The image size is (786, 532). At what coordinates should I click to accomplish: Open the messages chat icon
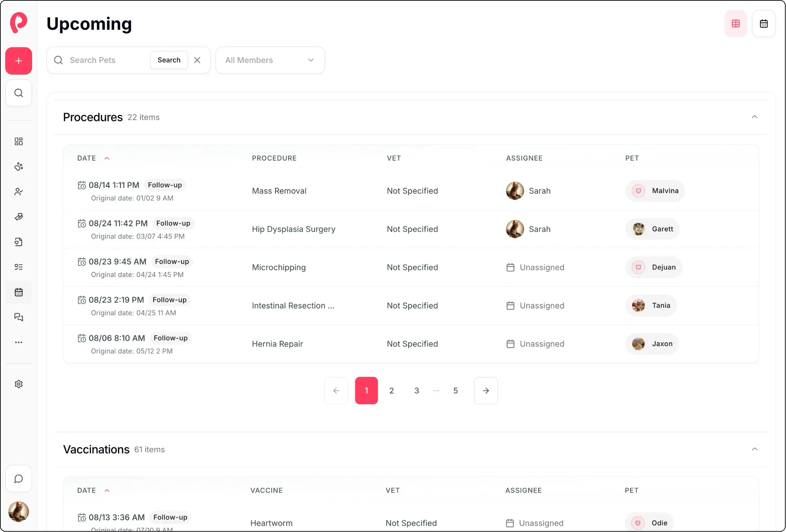(19, 317)
